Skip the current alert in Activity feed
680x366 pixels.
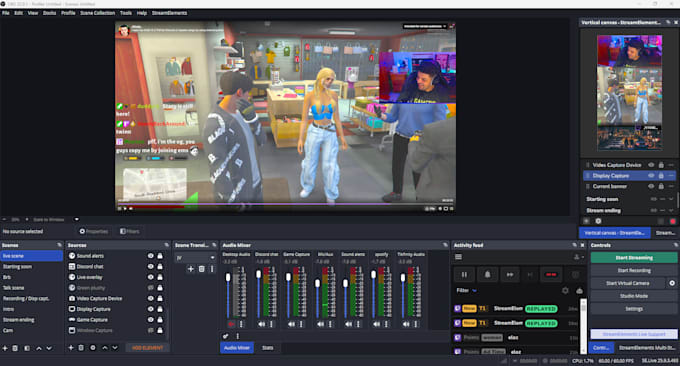(x=510, y=274)
